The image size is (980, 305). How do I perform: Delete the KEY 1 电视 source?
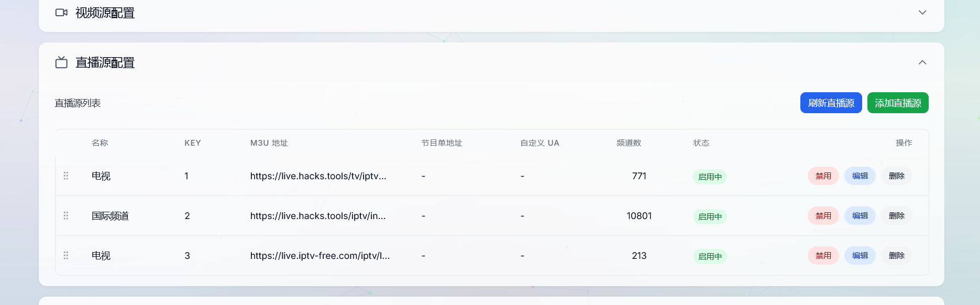[896, 176]
